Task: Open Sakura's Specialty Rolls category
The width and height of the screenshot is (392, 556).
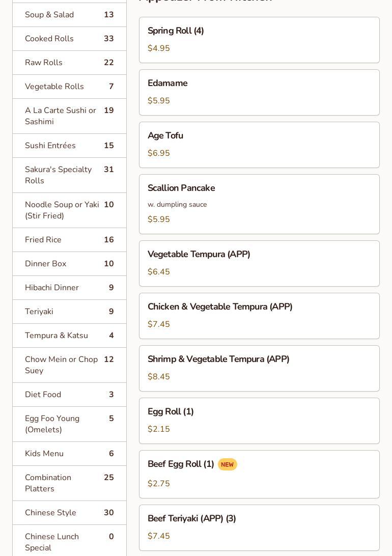Action: (x=69, y=175)
